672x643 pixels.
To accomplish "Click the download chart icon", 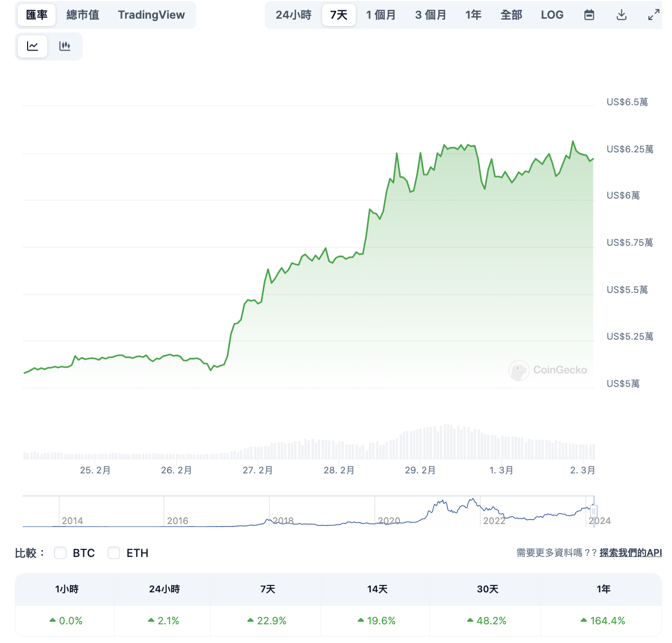I will tap(621, 15).
